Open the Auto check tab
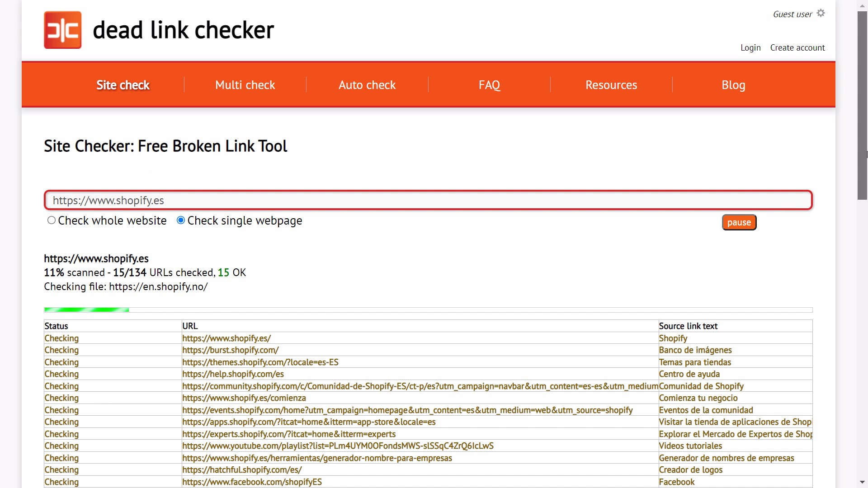The width and height of the screenshot is (868, 488). pos(367,85)
